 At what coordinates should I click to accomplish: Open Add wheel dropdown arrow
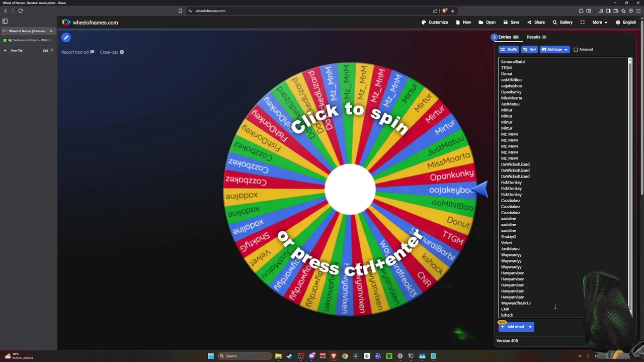click(530, 327)
